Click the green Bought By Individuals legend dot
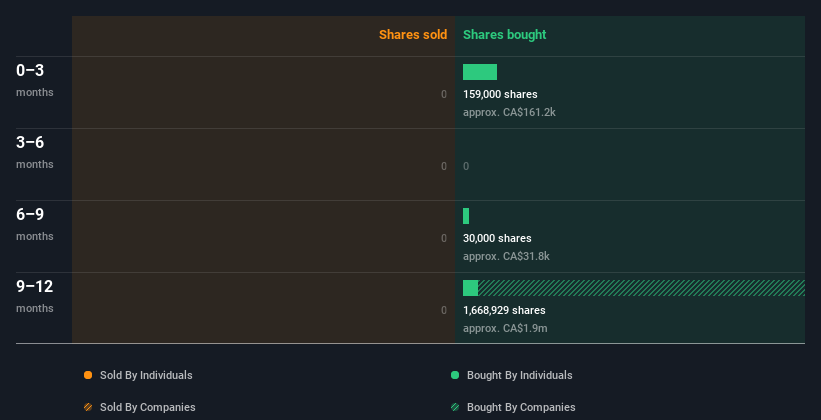 (455, 375)
